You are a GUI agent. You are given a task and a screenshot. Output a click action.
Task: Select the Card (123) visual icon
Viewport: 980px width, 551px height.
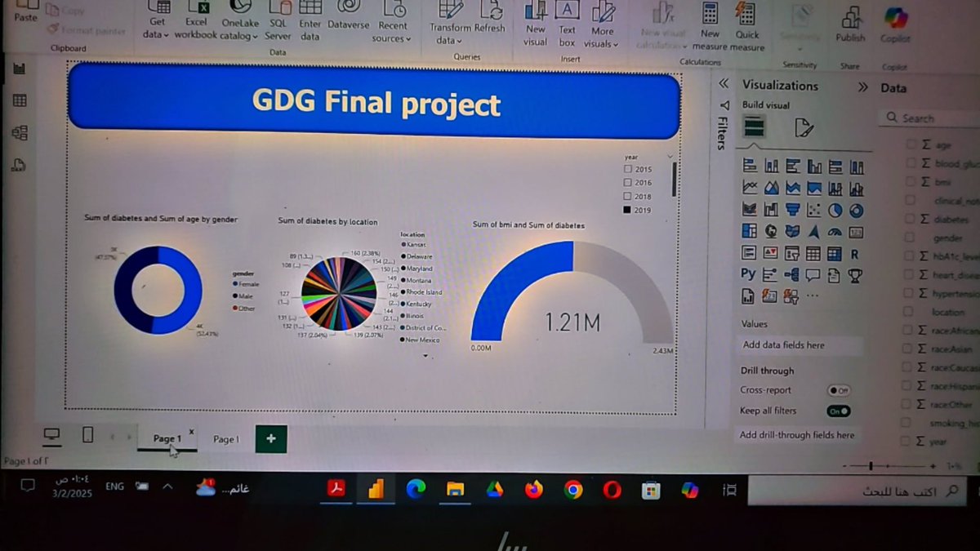(x=857, y=232)
